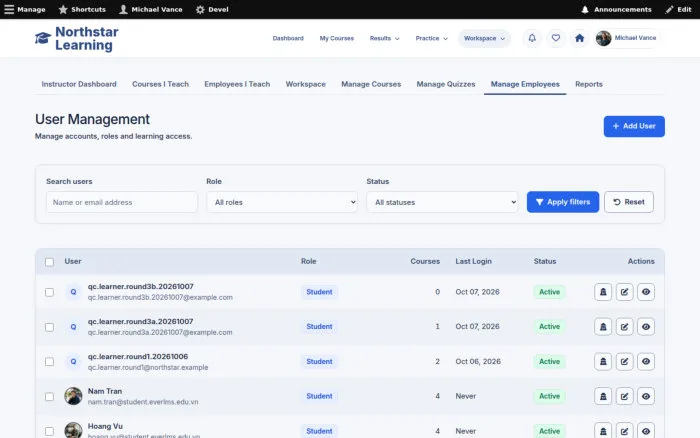Viewport: 700px width, 438px height.
Task: Click the Last Login column header
Action: pos(473,262)
